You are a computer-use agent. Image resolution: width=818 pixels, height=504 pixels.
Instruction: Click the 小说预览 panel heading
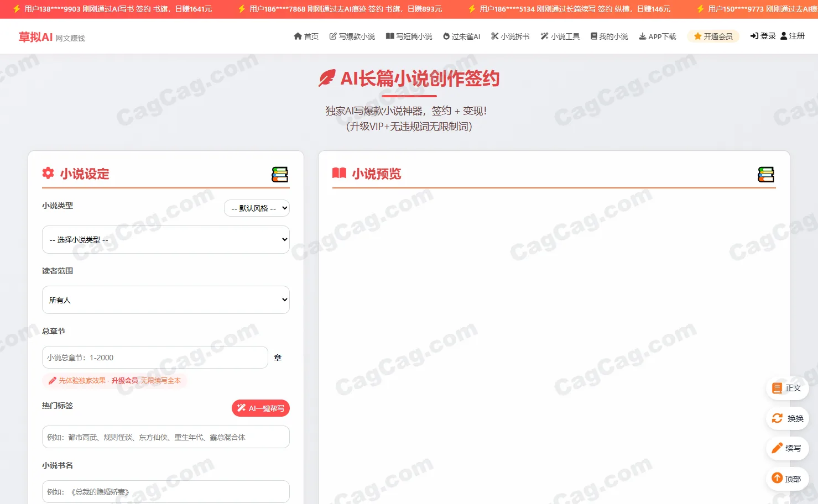(x=367, y=174)
